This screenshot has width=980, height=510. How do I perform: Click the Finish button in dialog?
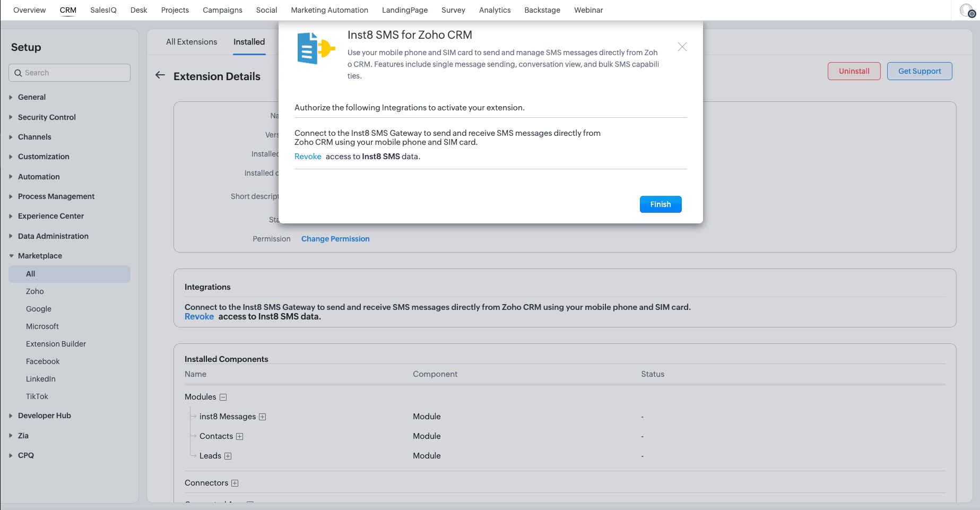[x=661, y=204]
